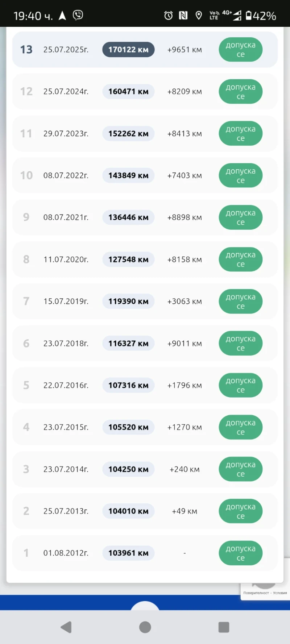
Task: Tap the Android back navigation button
Action: coord(66,627)
